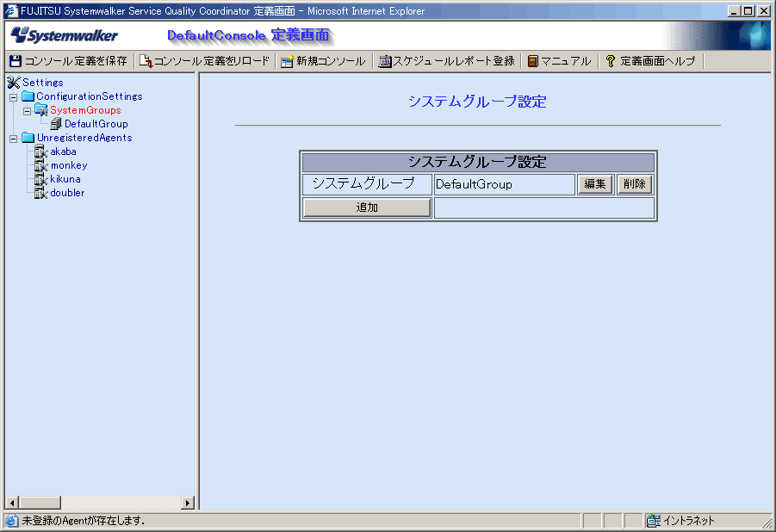The image size is (776, 532).
Task: Select doubler in the UnregisteredAgents list
Action: point(67,193)
